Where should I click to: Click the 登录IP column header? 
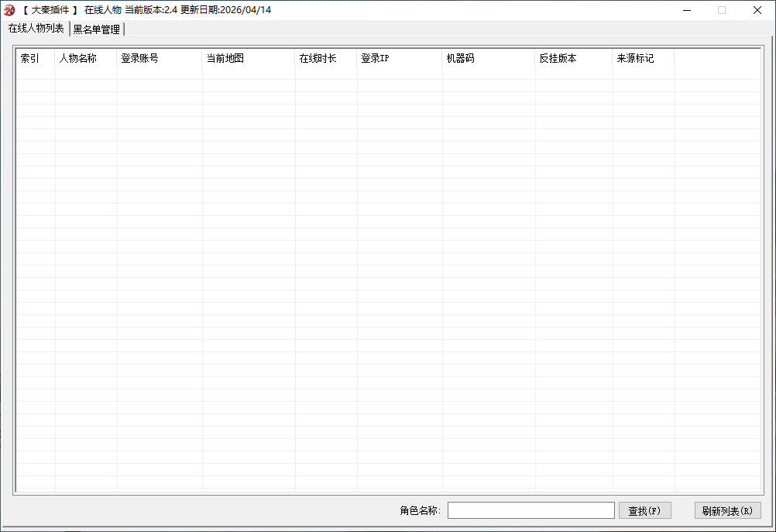pos(400,58)
